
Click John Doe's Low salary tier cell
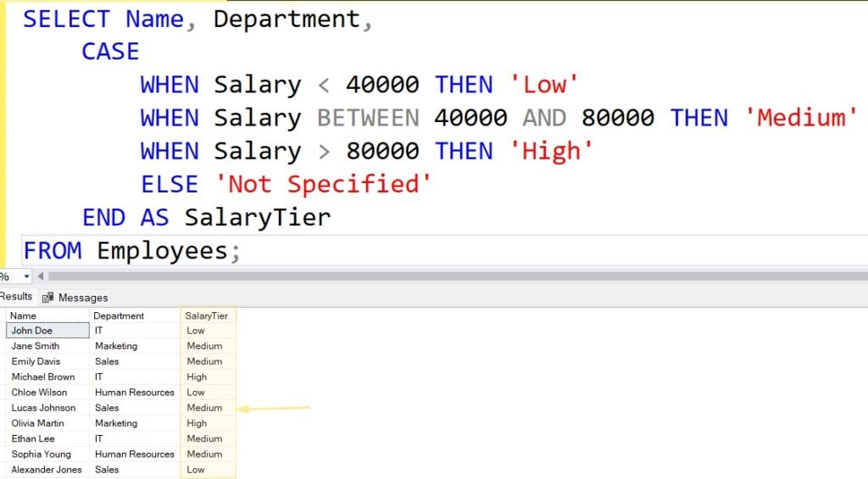click(x=209, y=331)
